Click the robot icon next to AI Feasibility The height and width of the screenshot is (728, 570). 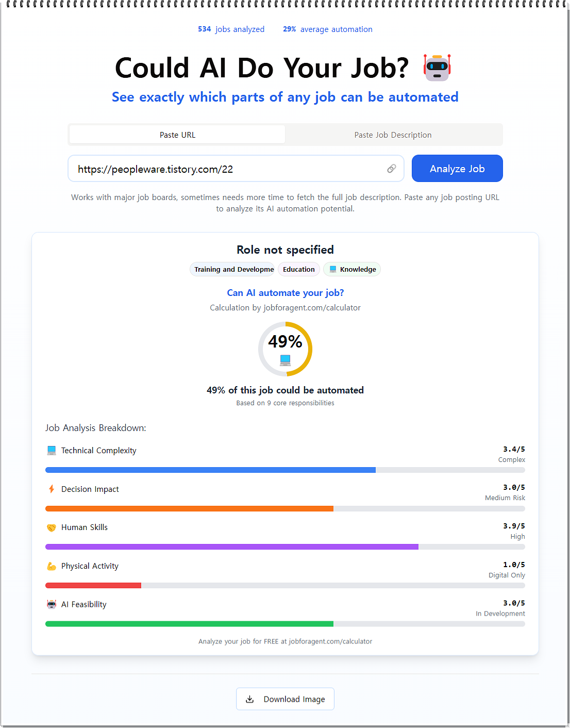click(52, 604)
